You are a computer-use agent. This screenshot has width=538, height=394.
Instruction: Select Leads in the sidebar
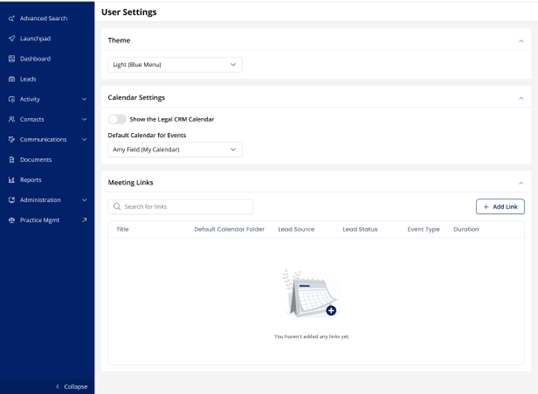click(47, 79)
